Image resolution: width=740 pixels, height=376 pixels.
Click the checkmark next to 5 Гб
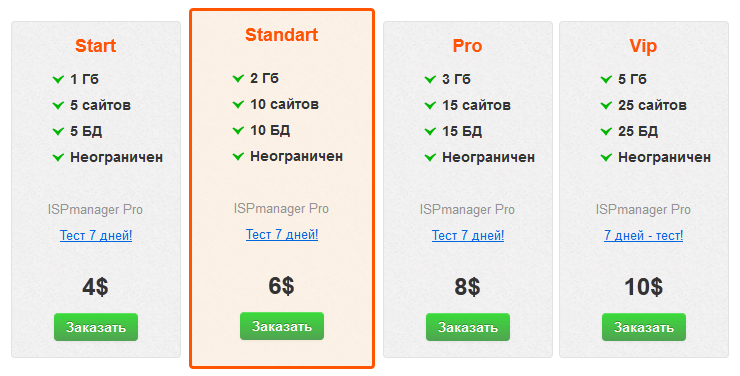[606, 79]
